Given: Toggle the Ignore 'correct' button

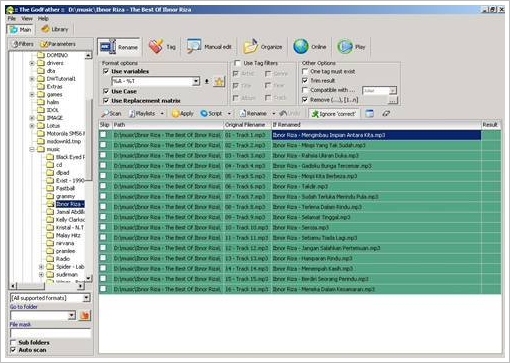Looking at the screenshot, I should tap(334, 114).
